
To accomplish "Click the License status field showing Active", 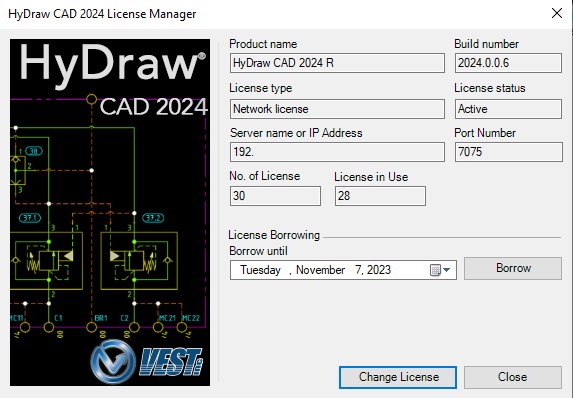I will pos(508,109).
